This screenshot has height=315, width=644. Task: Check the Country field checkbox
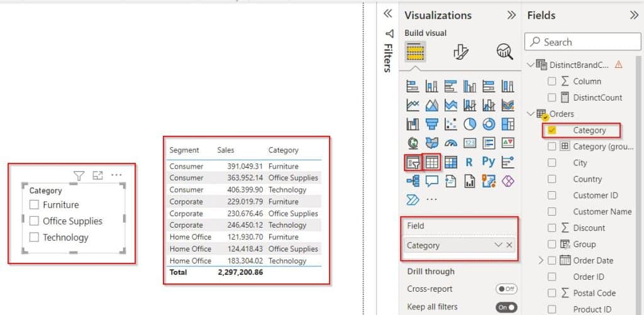pyautogui.click(x=552, y=179)
